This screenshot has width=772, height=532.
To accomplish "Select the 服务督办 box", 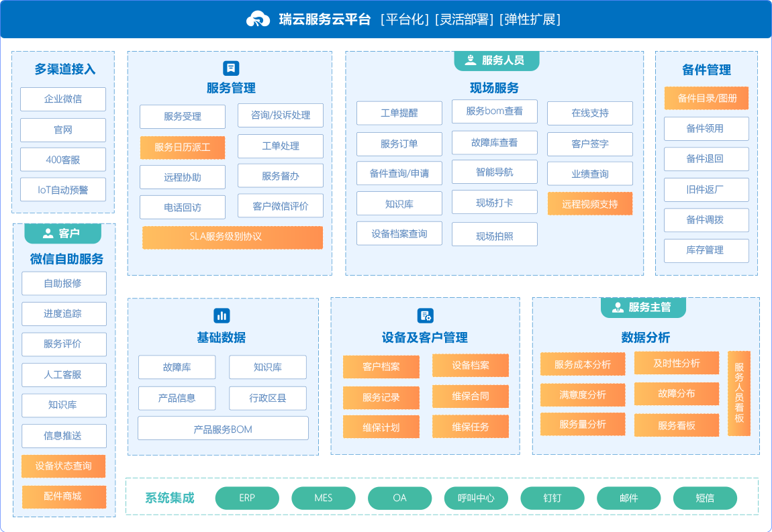I will tap(281, 176).
